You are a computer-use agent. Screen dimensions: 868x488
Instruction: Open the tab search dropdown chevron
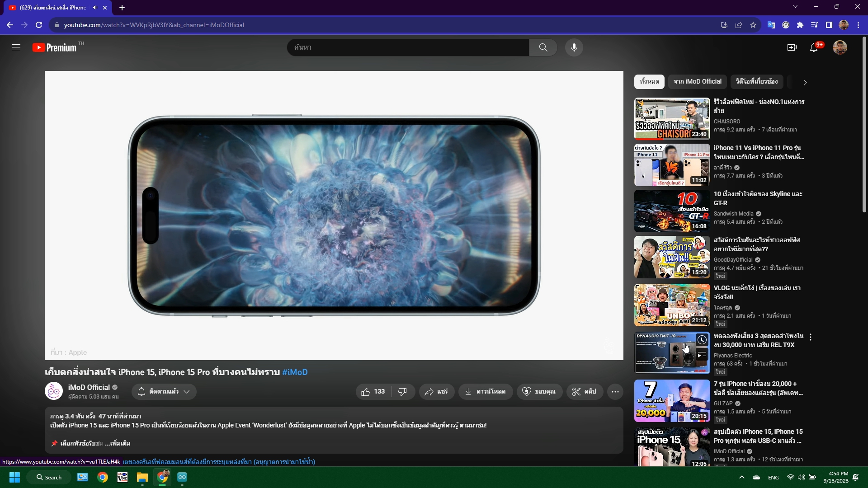795,6
